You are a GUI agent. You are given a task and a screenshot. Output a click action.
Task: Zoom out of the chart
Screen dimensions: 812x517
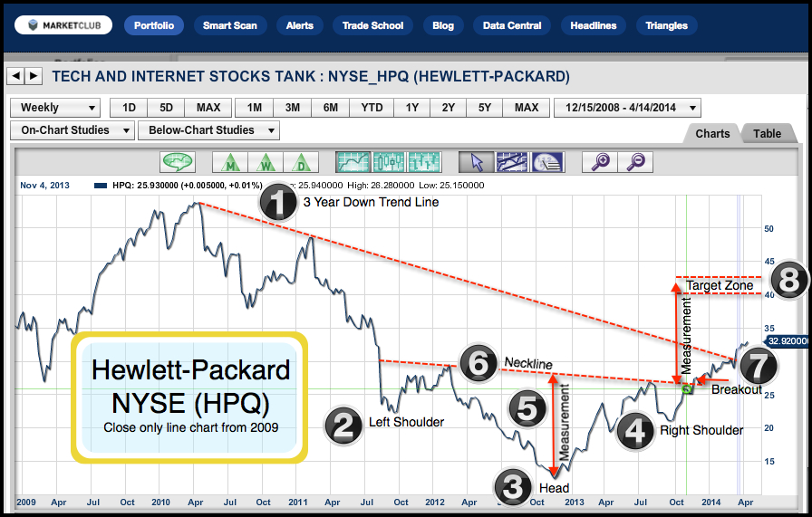[x=635, y=162]
